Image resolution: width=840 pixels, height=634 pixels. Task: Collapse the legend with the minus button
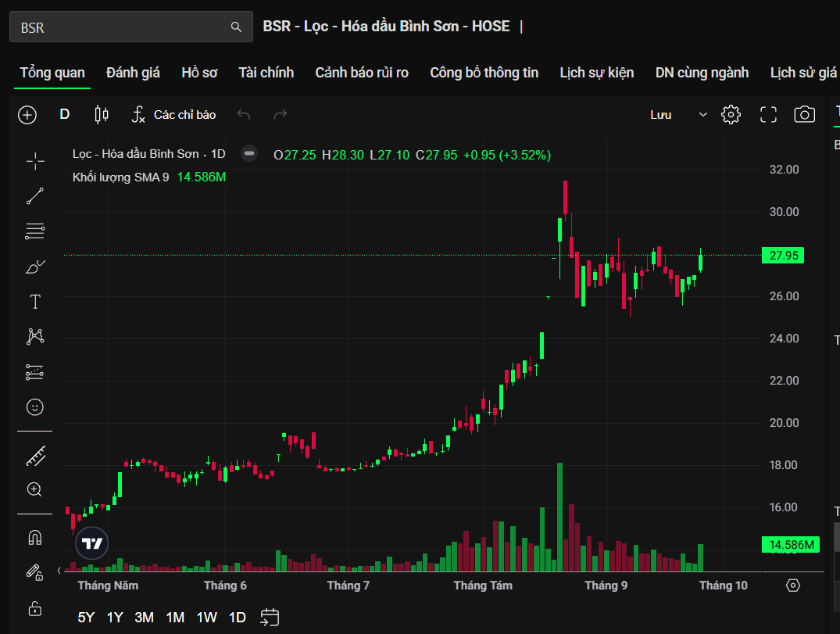pos(248,154)
